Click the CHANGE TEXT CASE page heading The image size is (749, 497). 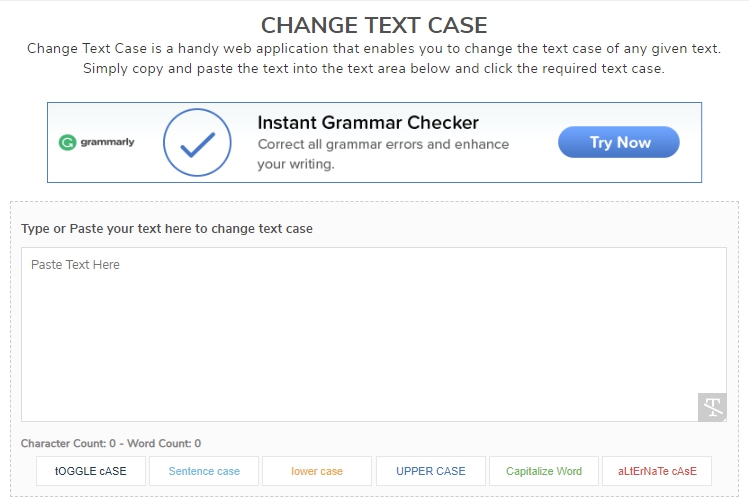tap(374, 25)
